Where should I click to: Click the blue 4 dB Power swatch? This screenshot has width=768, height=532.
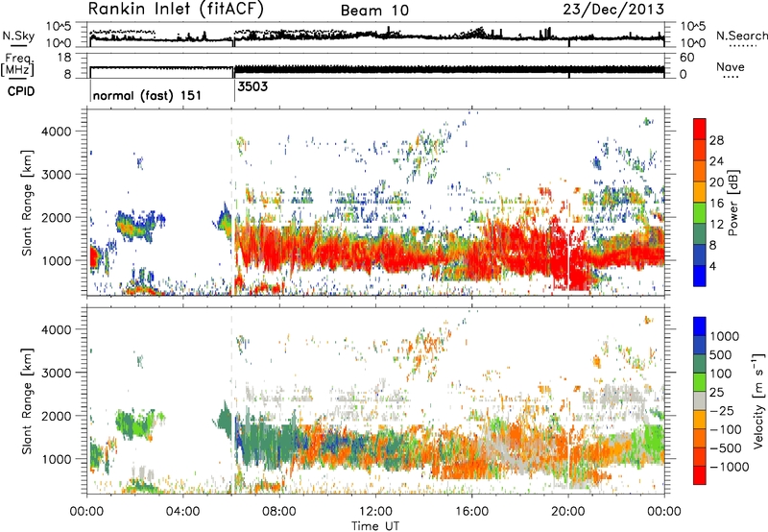(700, 276)
